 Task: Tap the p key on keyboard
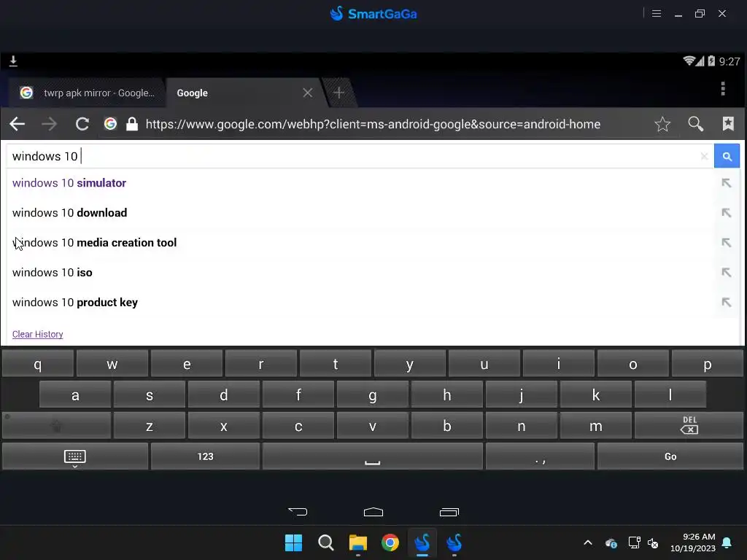pos(708,365)
